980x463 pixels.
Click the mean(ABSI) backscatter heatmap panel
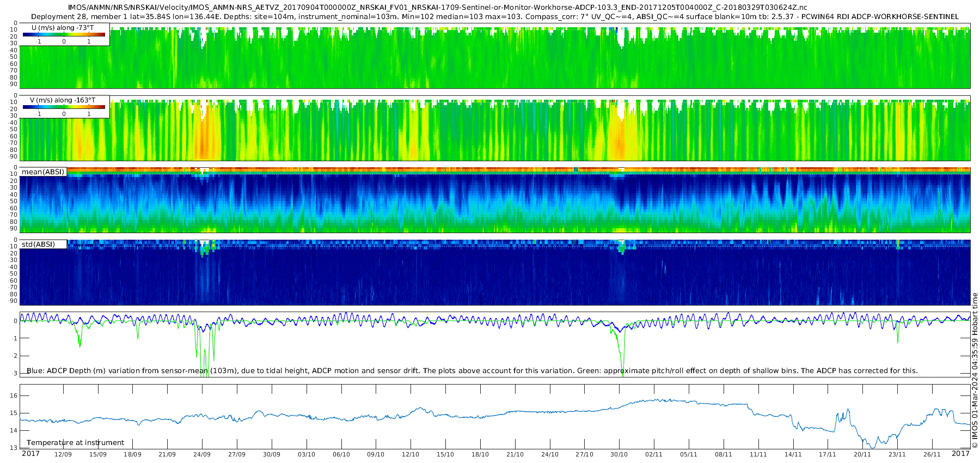(495, 200)
